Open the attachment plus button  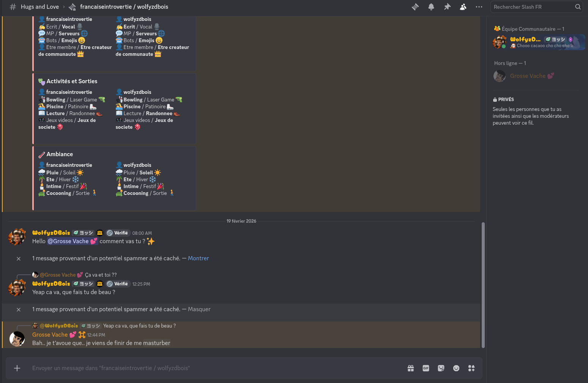[17, 368]
